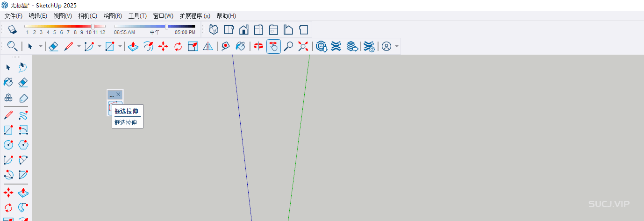Screen dimensions: 644x221
Task: Pick the Freehand tool in sidebar
Action: (23, 115)
